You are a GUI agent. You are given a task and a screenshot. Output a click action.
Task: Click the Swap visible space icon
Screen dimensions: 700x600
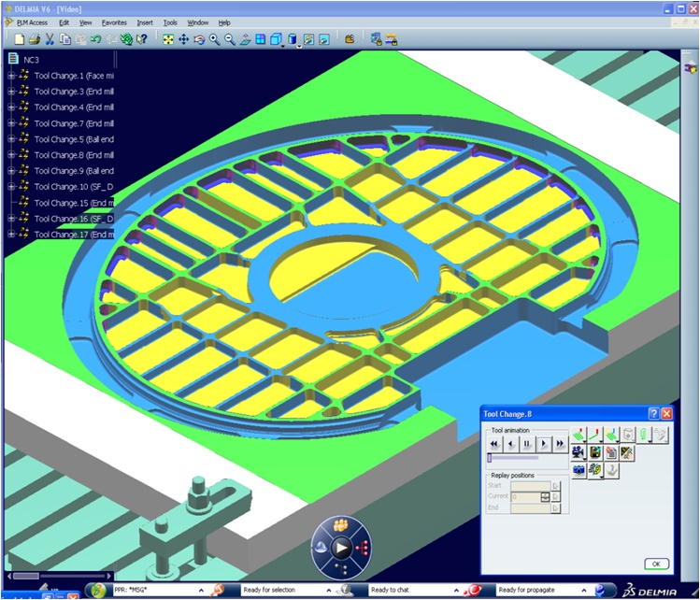pyautogui.click(x=324, y=39)
